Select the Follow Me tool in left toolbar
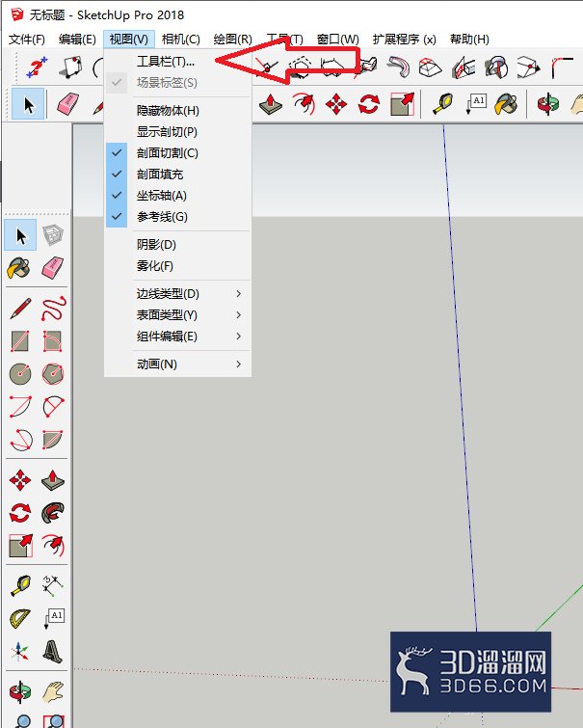Image resolution: width=583 pixels, height=728 pixels. tap(52, 513)
